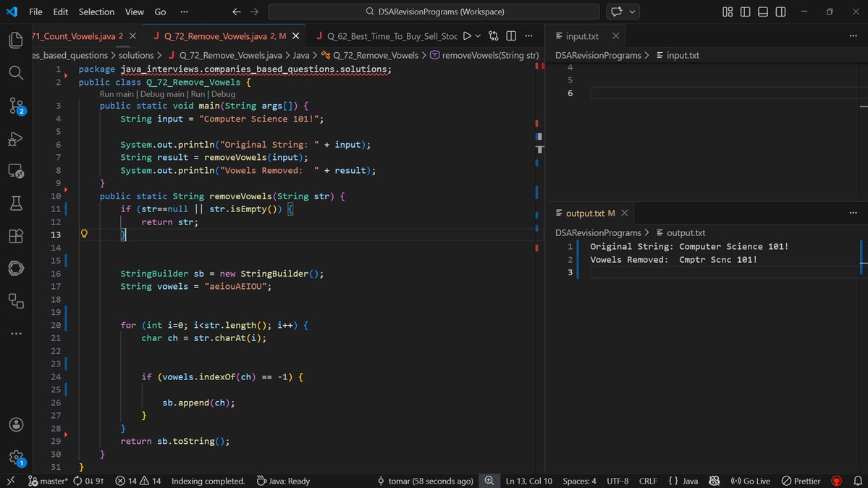Go back in navigation history
Viewport: 868px width, 488px height.
(237, 12)
